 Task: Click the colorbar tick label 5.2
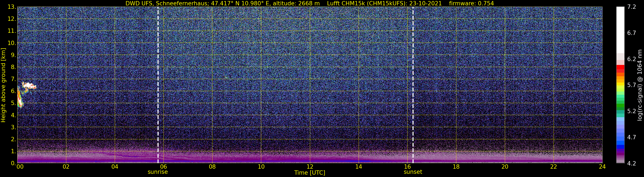632,111
